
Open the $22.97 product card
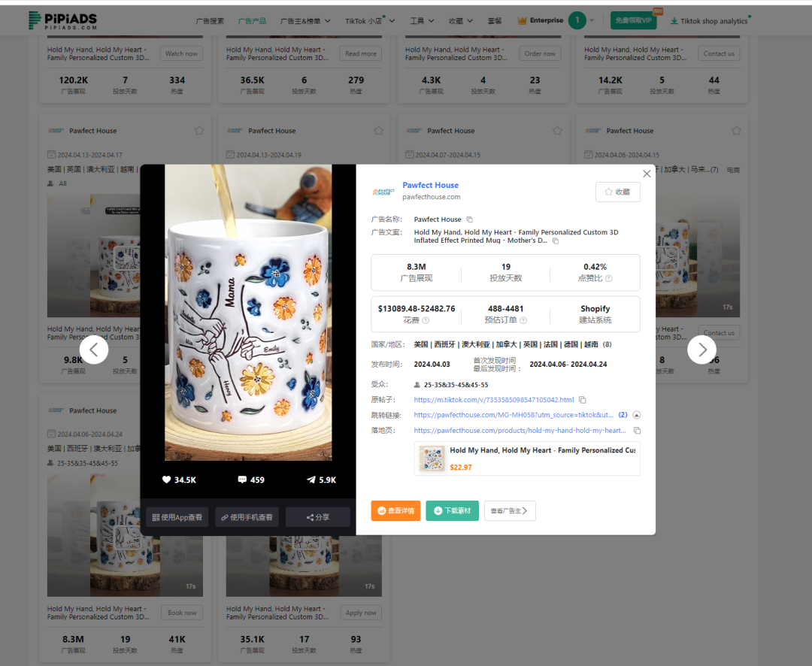click(x=527, y=459)
